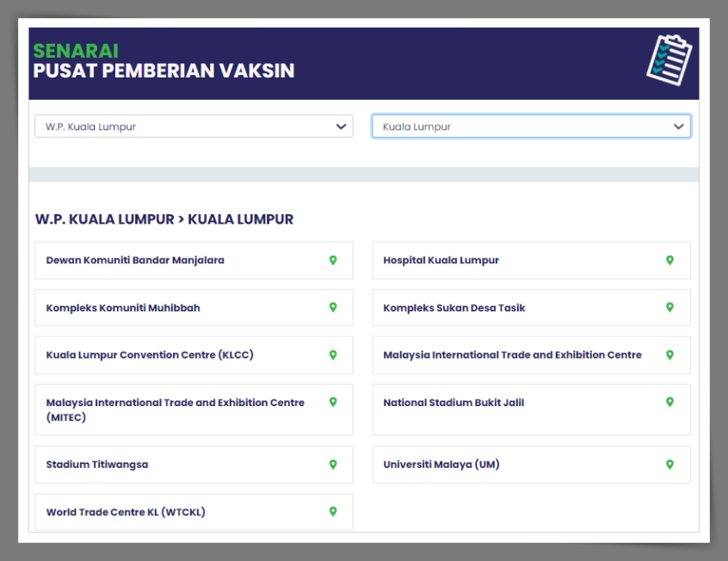Click pin icon beside National Stadium Bukit Jalil
Screen dimensions: 728x561
[669, 403]
